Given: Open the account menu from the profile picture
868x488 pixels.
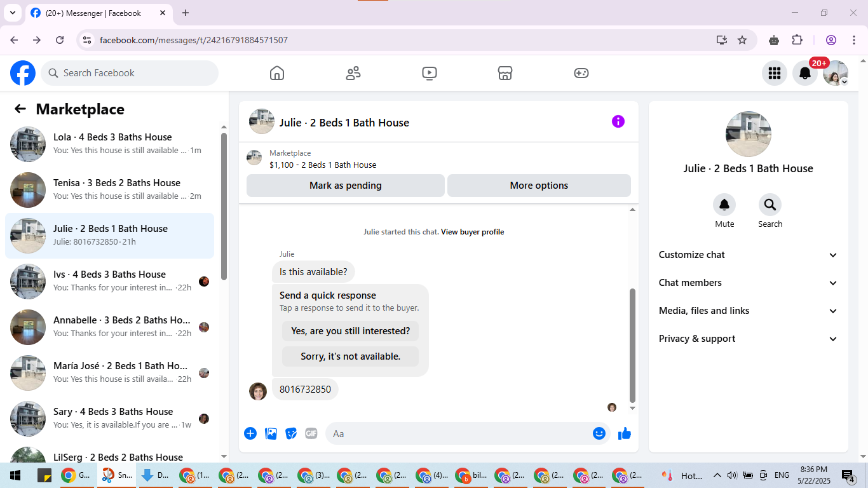Looking at the screenshot, I should 836,73.
